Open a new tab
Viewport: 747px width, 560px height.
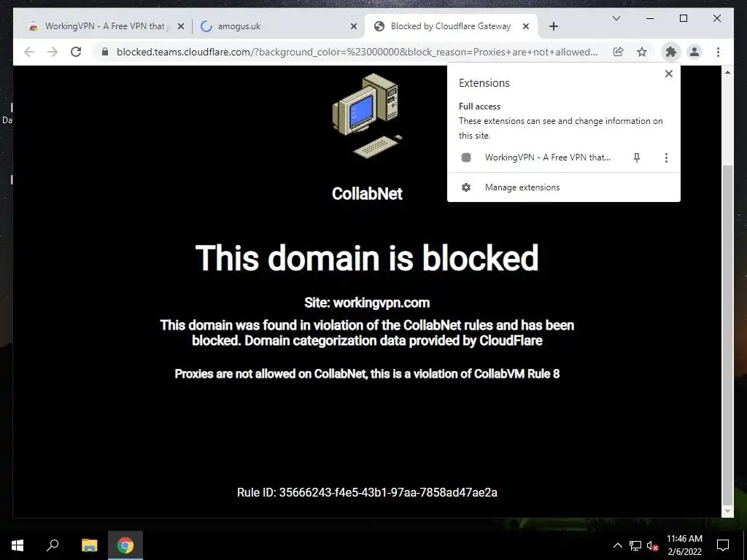click(x=553, y=26)
